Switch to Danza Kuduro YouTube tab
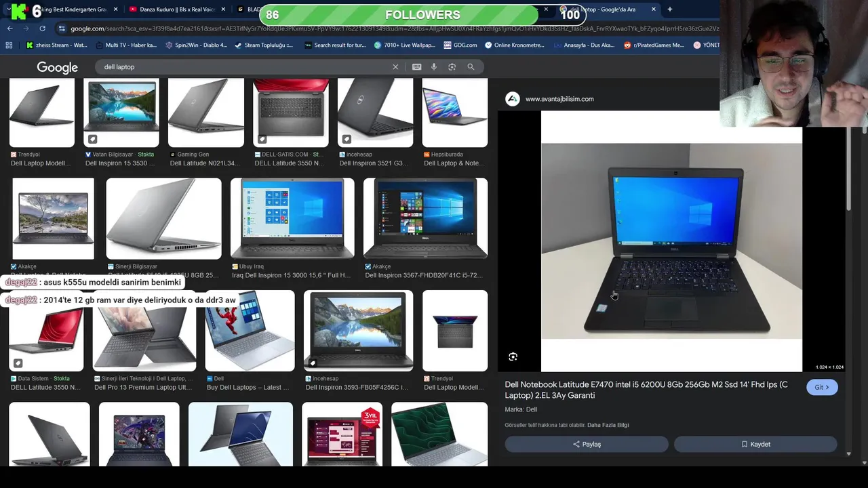 click(x=176, y=9)
